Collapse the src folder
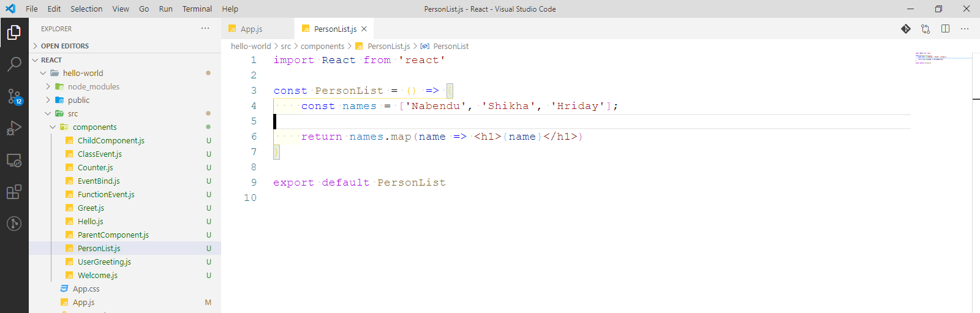The image size is (980, 313). coord(48,113)
